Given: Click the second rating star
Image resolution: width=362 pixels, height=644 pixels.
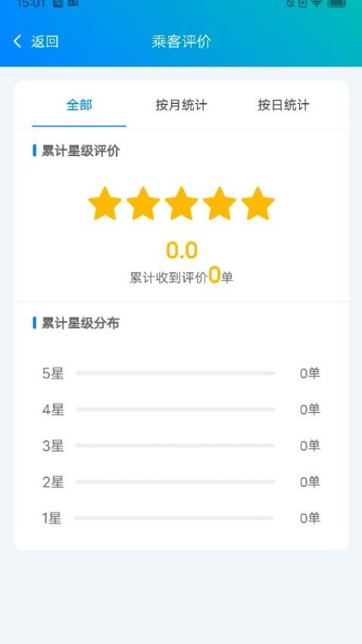Looking at the screenshot, I should 143,203.
